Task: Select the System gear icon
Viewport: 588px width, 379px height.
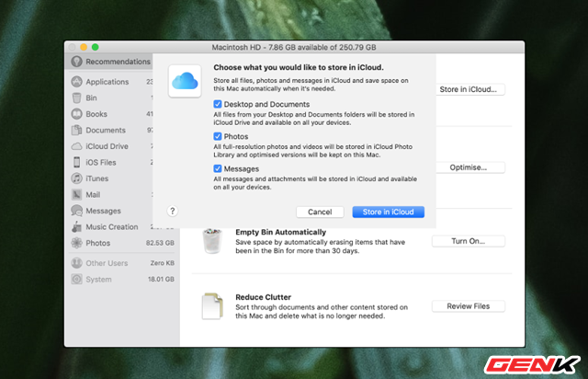Action: (76, 279)
